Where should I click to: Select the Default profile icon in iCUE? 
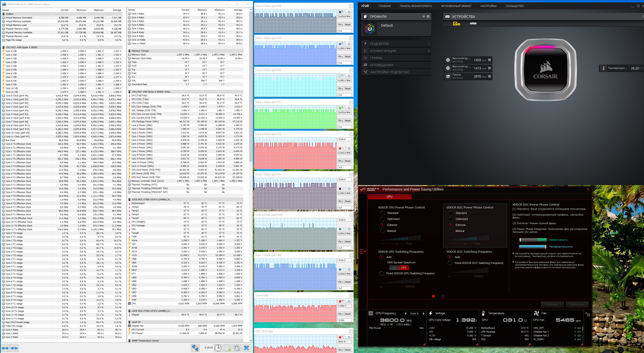(x=370, y=28)
